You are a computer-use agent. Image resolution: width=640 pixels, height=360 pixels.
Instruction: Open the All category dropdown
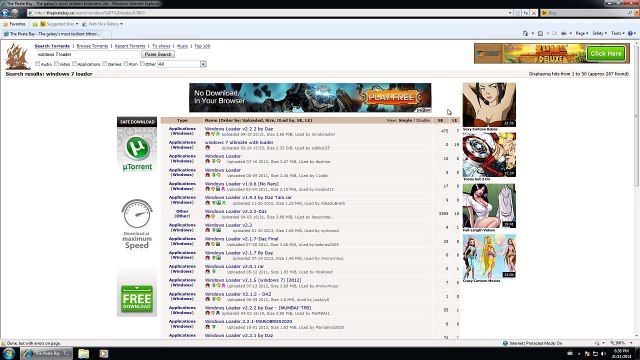[182, 64]
